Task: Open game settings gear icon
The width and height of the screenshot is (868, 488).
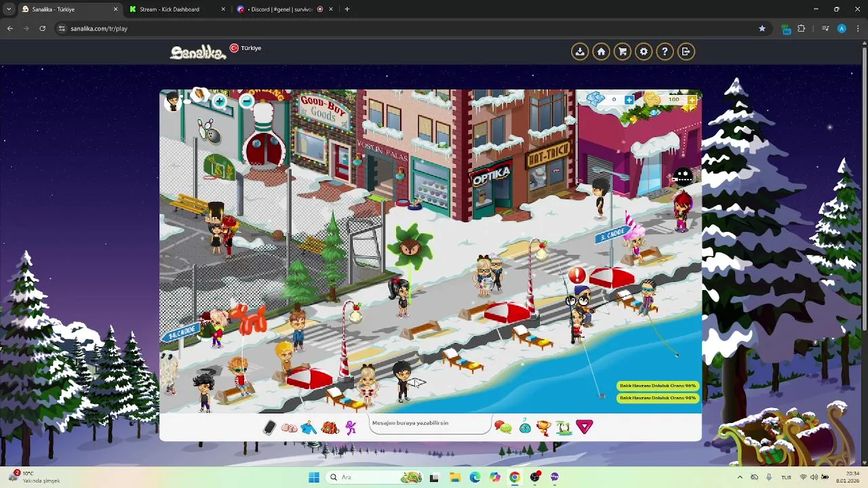Action: coord(644,52)
